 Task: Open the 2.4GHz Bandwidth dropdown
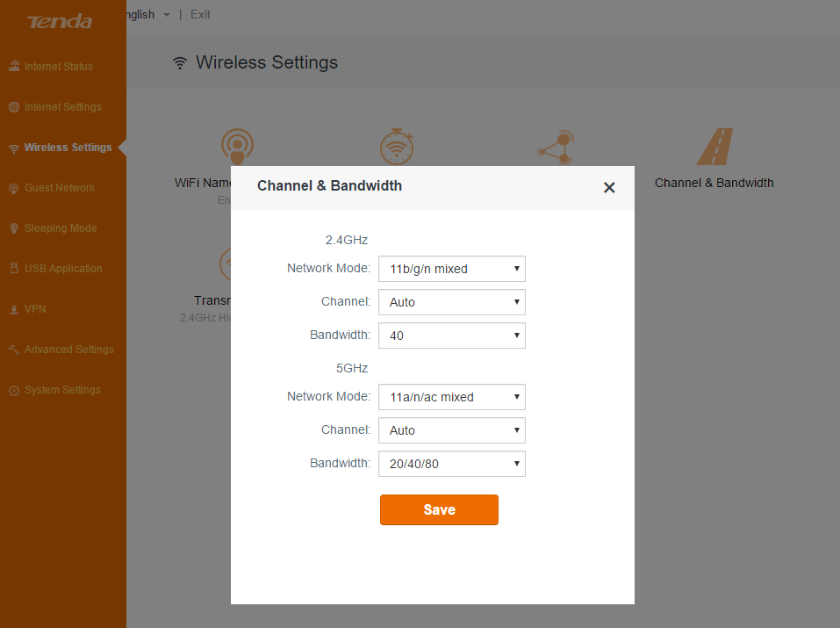[x=451, y=336]
